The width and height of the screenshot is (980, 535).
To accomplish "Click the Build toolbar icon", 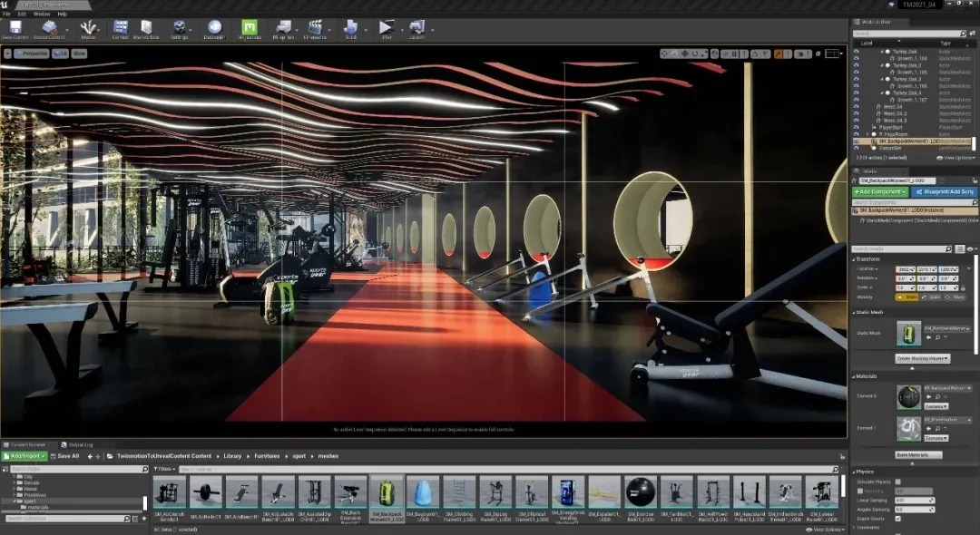I will pos(350,27).
